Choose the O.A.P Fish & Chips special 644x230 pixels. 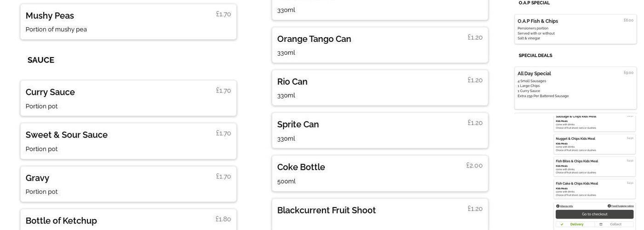575,29
